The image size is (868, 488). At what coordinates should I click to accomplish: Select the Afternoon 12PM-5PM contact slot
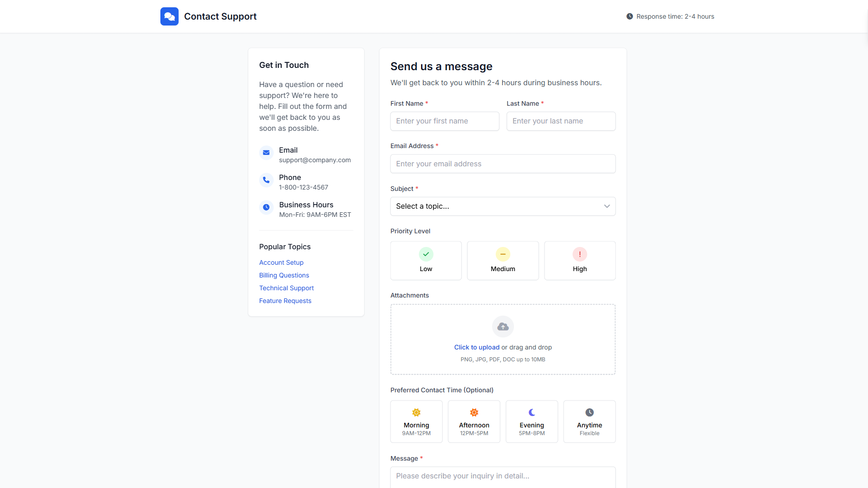[474, 421]
